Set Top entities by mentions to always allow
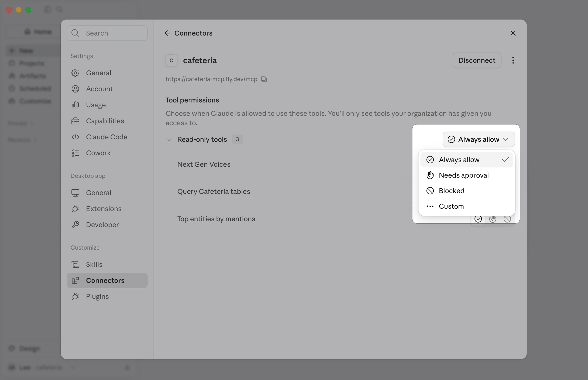588x380 pixels. pyautogui.click(x=478, y=219)
